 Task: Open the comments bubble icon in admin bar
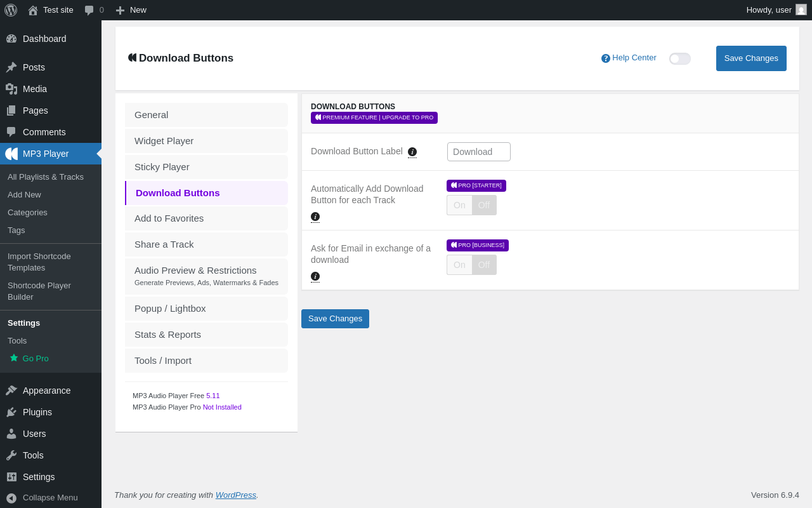[x=89, y=10]
